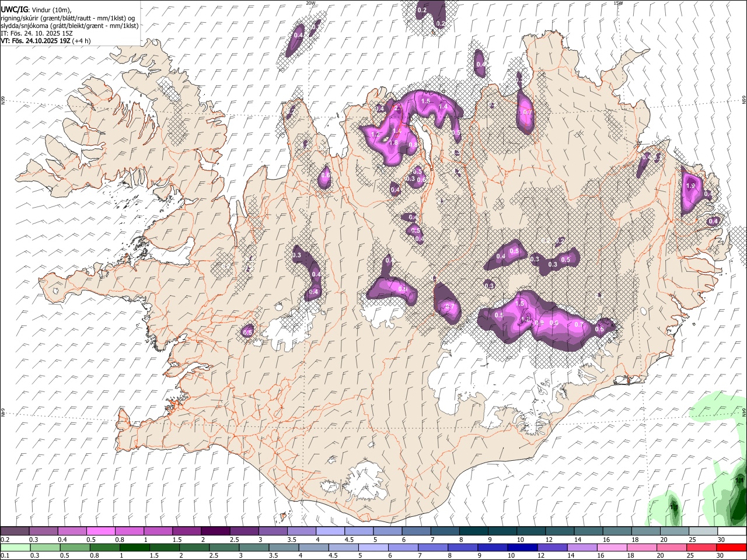The height and width of the screenshot is (560, 747).
Task: Click the white top-row swatch starting at 30
Action: (x=732, y=531)
